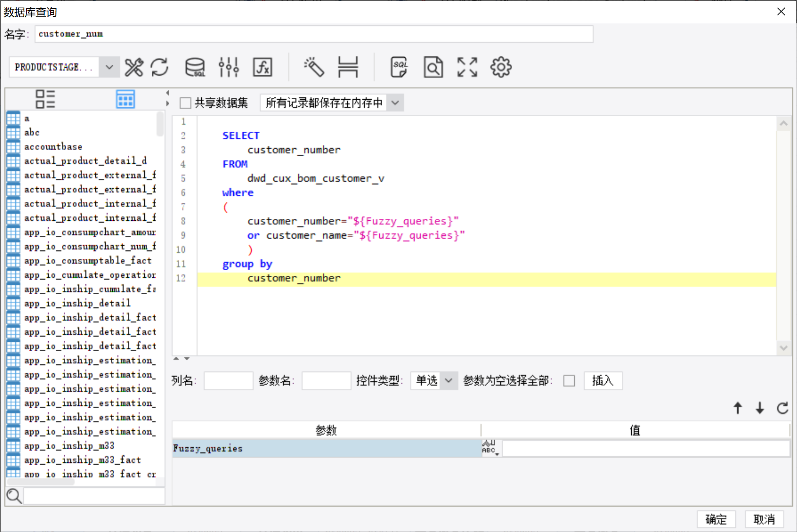Move parameter up with the up arrow
Screen dimensions: 797x532
(x=738, y=408)
